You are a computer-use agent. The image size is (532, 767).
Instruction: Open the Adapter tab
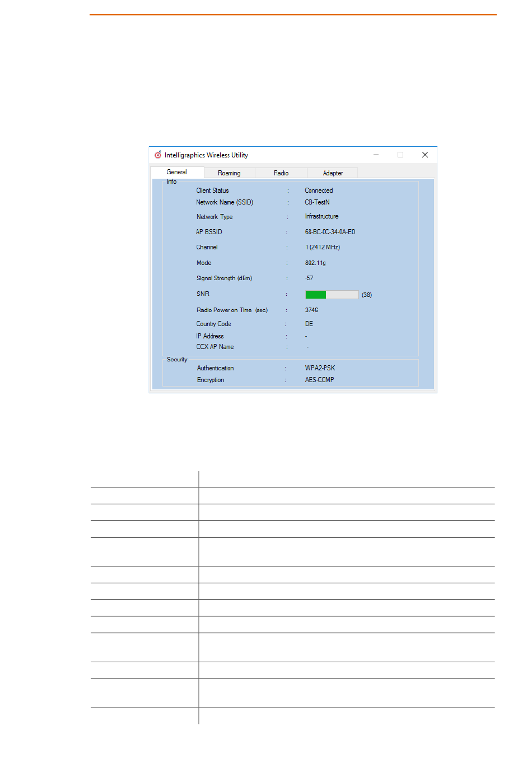tap(333, 173)
